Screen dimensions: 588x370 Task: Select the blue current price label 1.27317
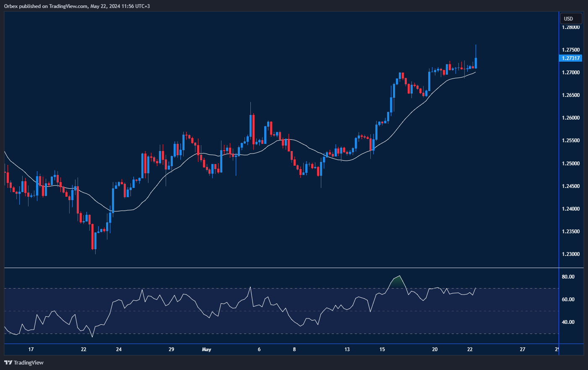pyautogui.click(x=570, y=58)
